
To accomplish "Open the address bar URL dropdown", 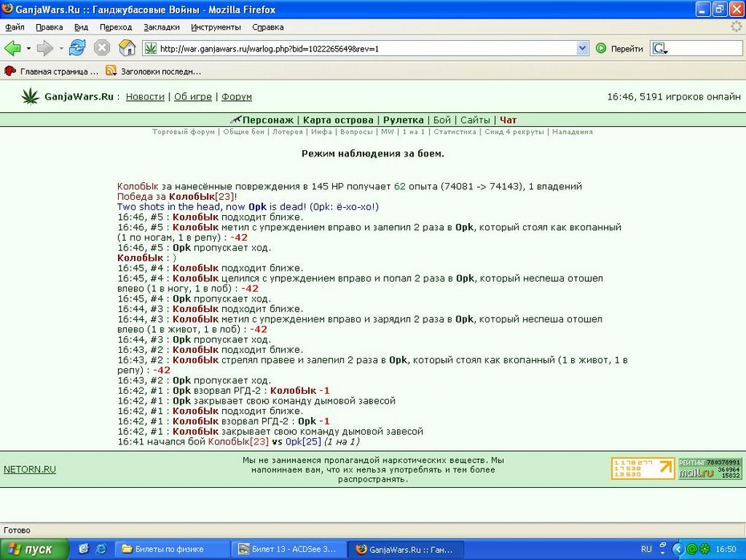I will point(582,48).
